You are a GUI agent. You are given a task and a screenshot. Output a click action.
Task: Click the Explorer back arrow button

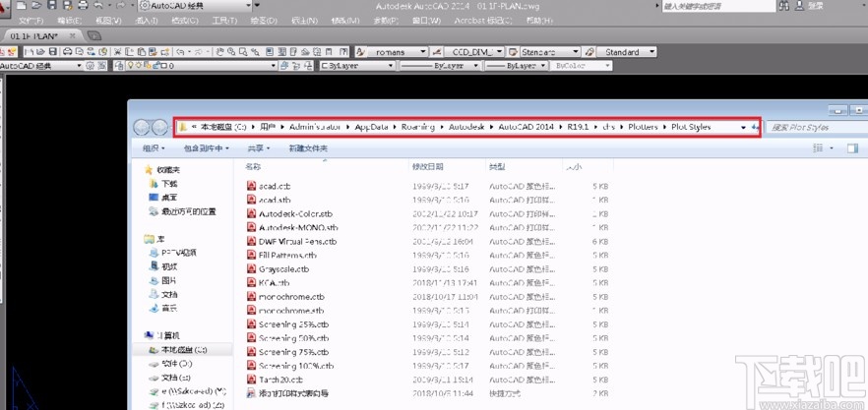[x=142, y=128]
